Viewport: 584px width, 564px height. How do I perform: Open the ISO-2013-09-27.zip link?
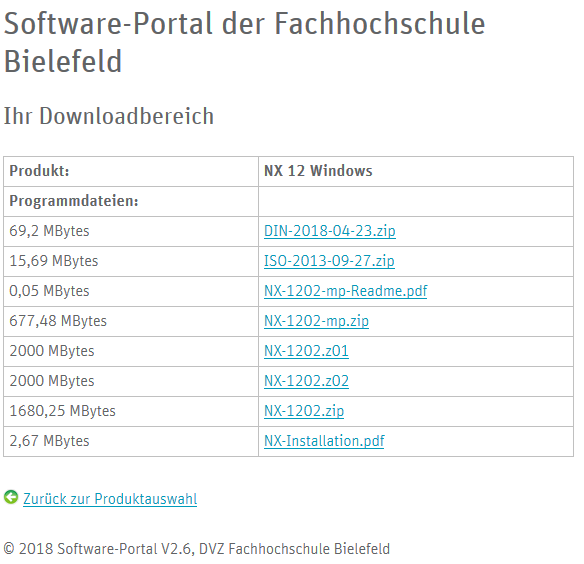tap(329, 261)
